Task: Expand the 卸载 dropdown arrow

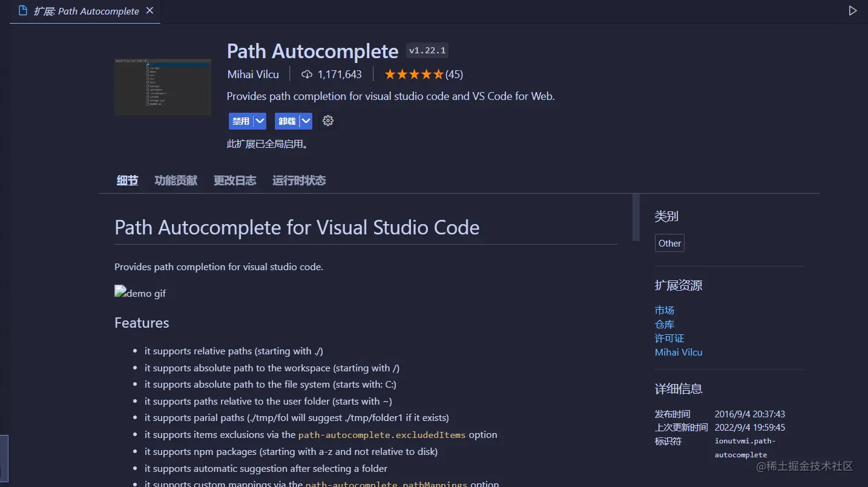Action: coord(306,121)
